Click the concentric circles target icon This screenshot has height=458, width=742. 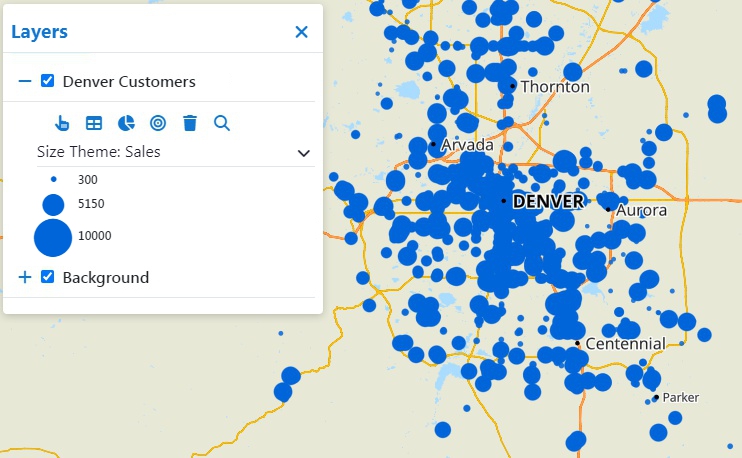158,123
